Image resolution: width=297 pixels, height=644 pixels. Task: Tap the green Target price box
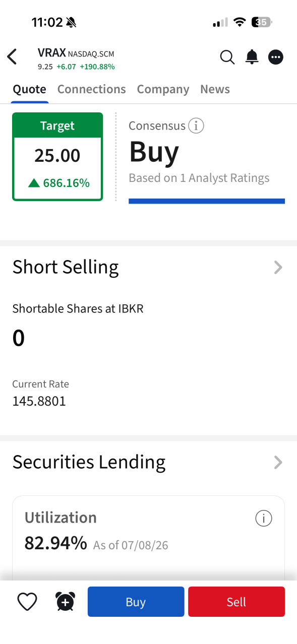[57, 157]
